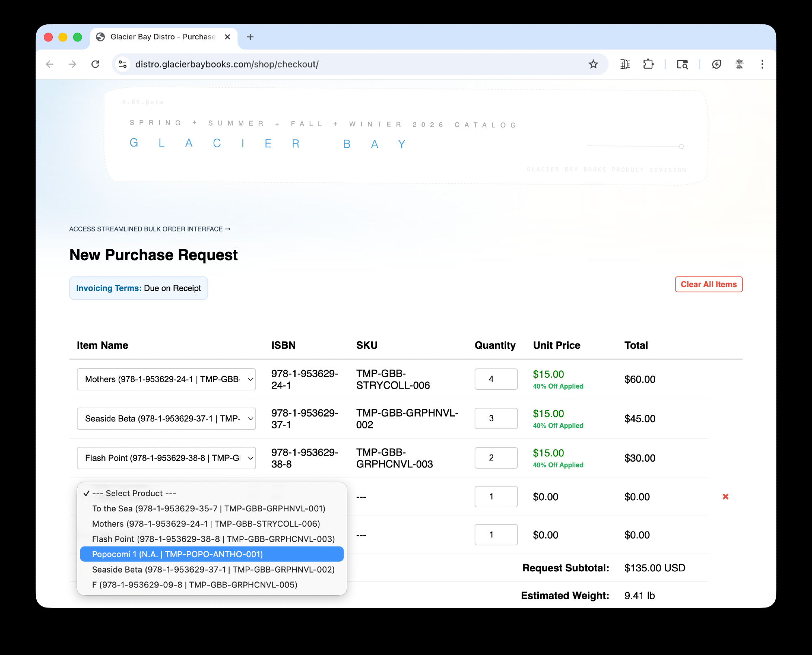Choose To the Sea in dropdown list

(x=209, y=508)
